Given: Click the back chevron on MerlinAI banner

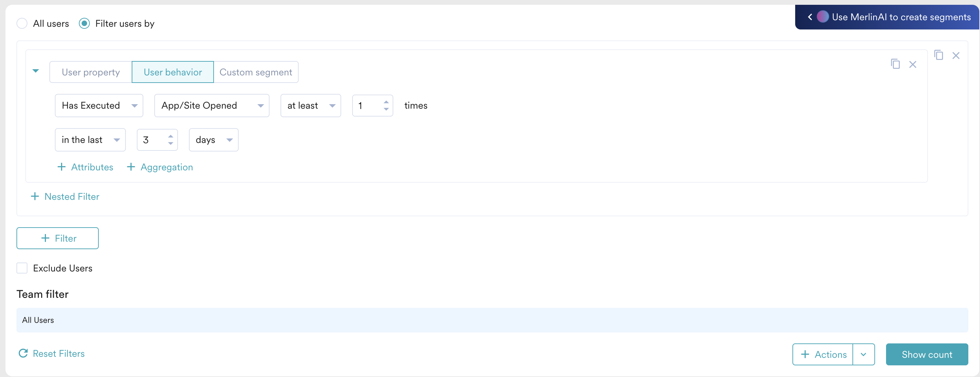Looking at the screenshot, I should (810, 17).
